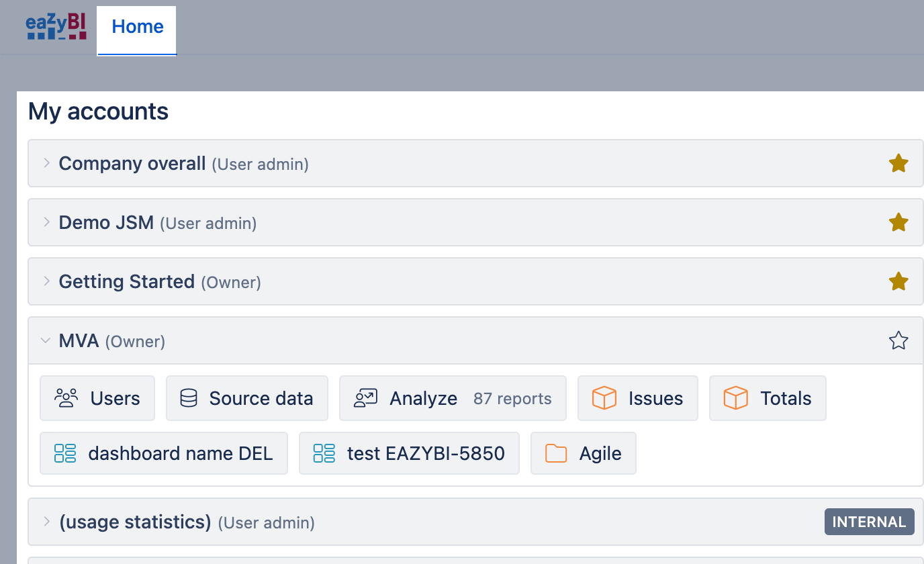Toggle the favorite star for Demo JSM
The height and width of the screenshot is (564, 924).
[898, 222]
